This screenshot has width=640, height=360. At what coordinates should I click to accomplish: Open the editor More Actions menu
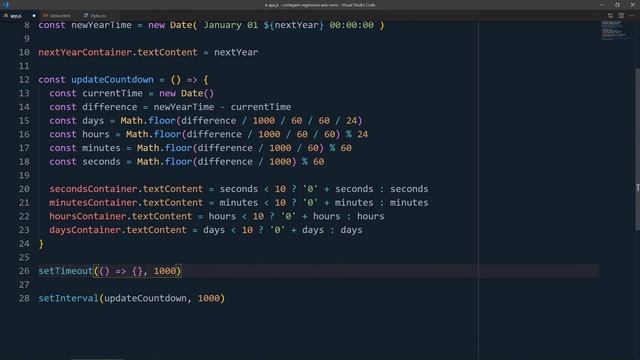pos(632,16)
